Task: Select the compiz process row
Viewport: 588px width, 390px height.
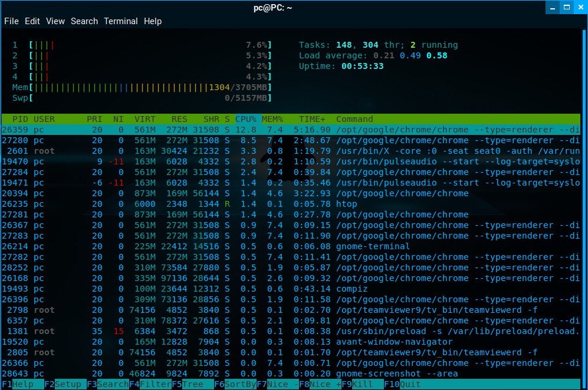Action: [x=291, y=289]
